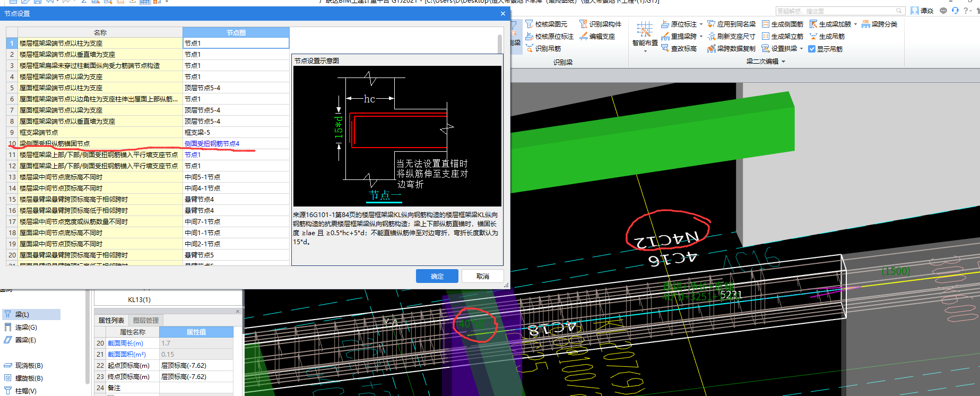This screenshot has height=396, width=980.
Task: Click the 中间7-1节点 value cell
Action: 236,222
